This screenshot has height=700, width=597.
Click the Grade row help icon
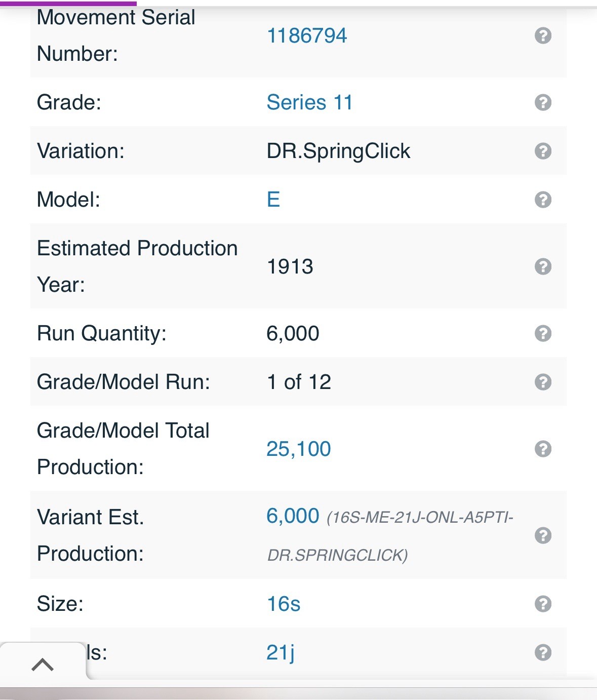click(543, 102)
